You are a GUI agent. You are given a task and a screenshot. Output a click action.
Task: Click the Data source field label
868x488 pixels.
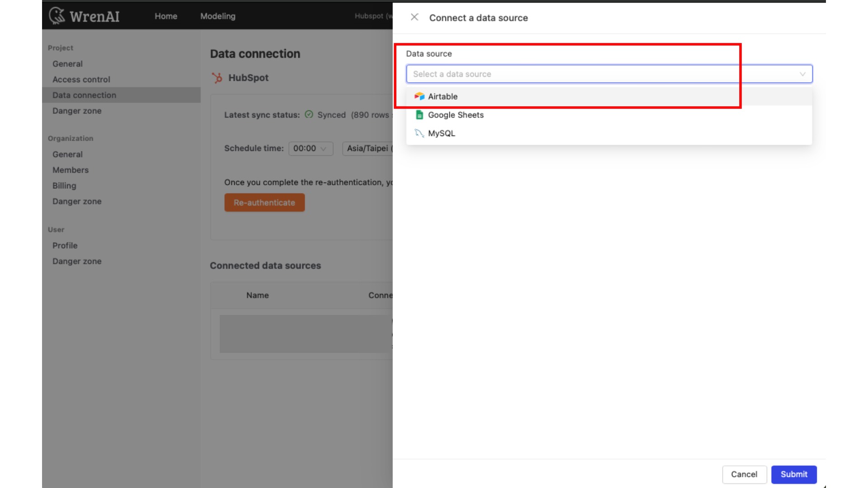(429, 54)
